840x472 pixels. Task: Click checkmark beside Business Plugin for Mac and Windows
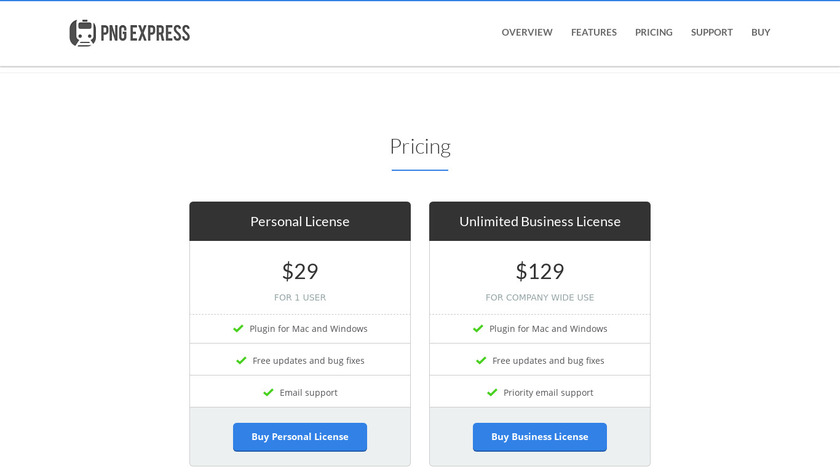click(478, 329)
